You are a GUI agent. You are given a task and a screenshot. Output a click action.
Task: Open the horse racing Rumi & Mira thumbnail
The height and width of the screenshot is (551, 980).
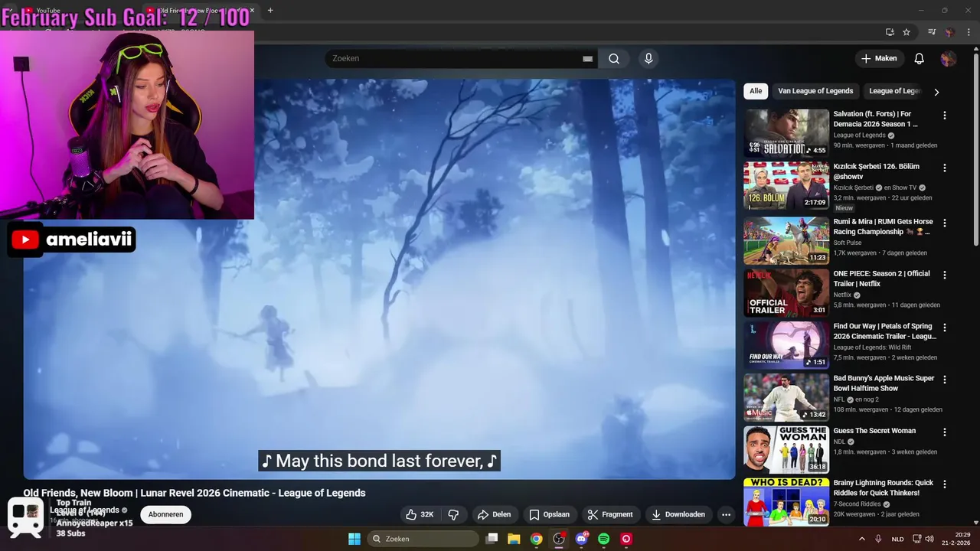coord(786,240)
